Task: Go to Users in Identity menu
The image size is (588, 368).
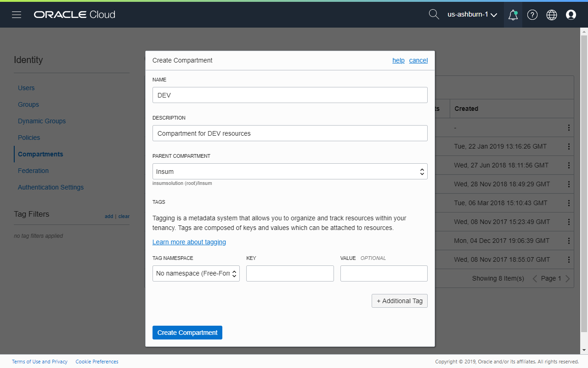Action: (26, 88)
